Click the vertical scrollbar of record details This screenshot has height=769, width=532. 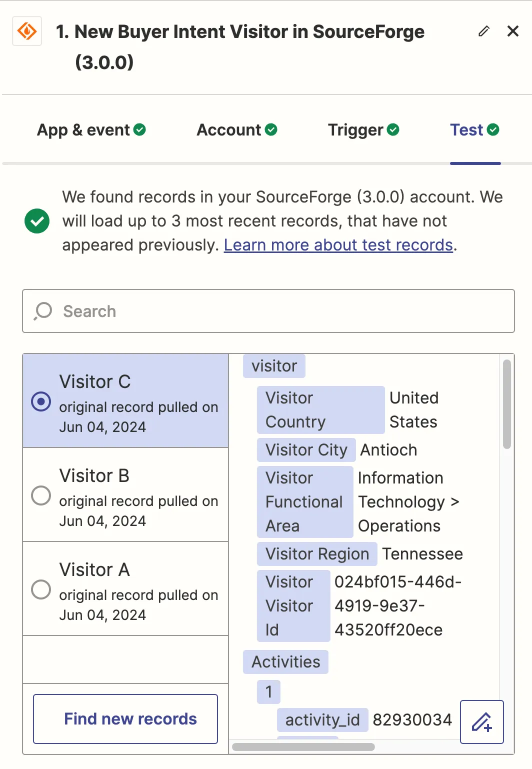coord(507,404)
